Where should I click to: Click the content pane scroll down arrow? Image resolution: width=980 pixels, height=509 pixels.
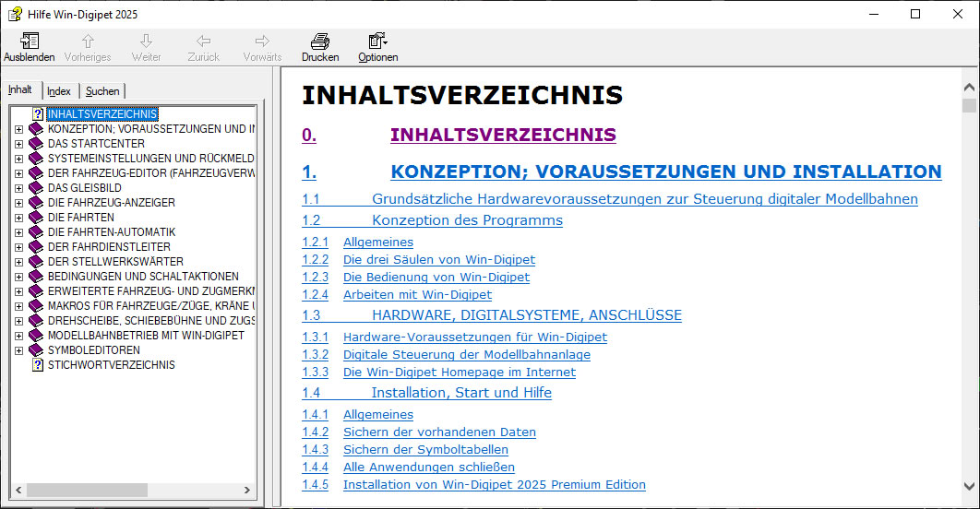point(969,485)
